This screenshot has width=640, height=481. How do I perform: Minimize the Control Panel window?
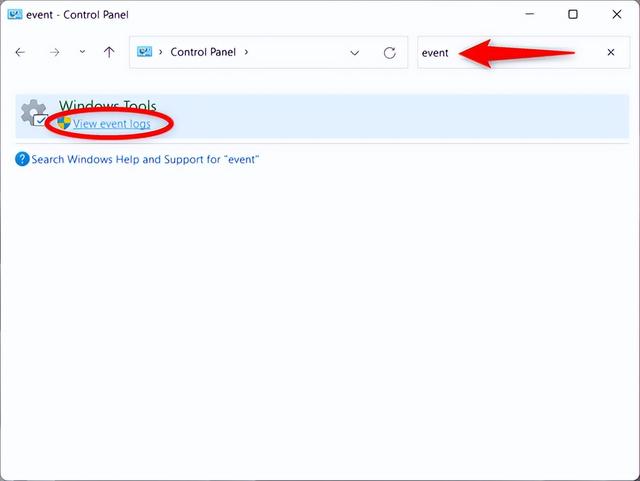[x=530, y=14]
